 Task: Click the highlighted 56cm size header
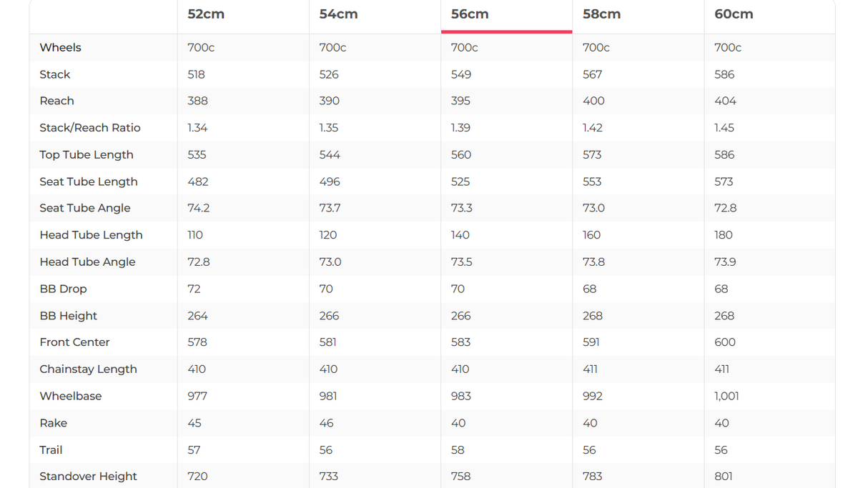(x=470, y=14)
